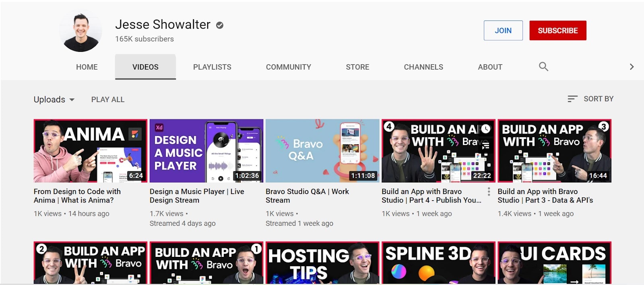
Task: Click 'Streamed 1 week ago' text
Action: (x=299, y=223)
